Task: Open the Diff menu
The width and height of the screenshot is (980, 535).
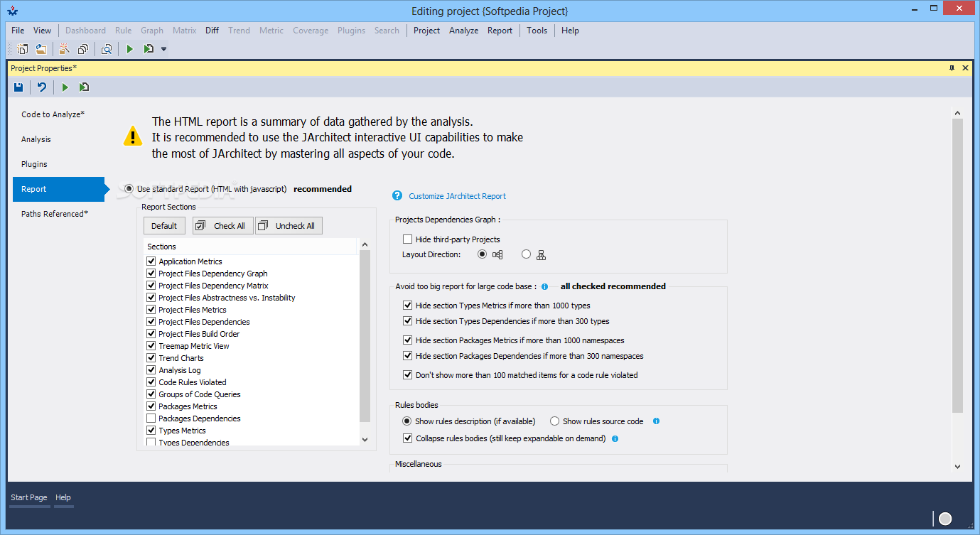Action: point(212,31)
